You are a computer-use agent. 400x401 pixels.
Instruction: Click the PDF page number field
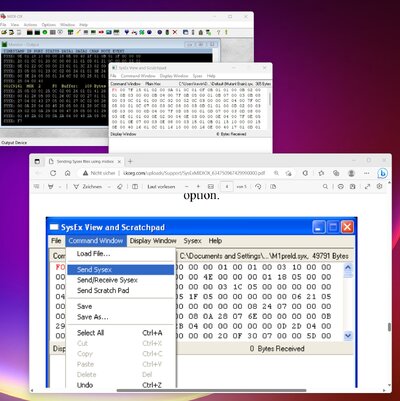coord(227,186)
